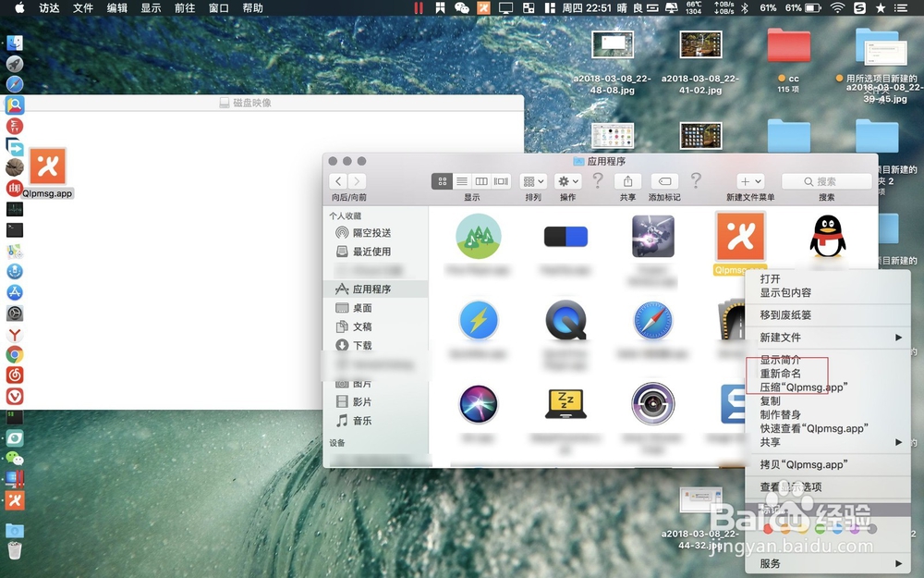Open NetEase Music icon in Dock
This screenshot has height=578, width=924.
point(15,375)
